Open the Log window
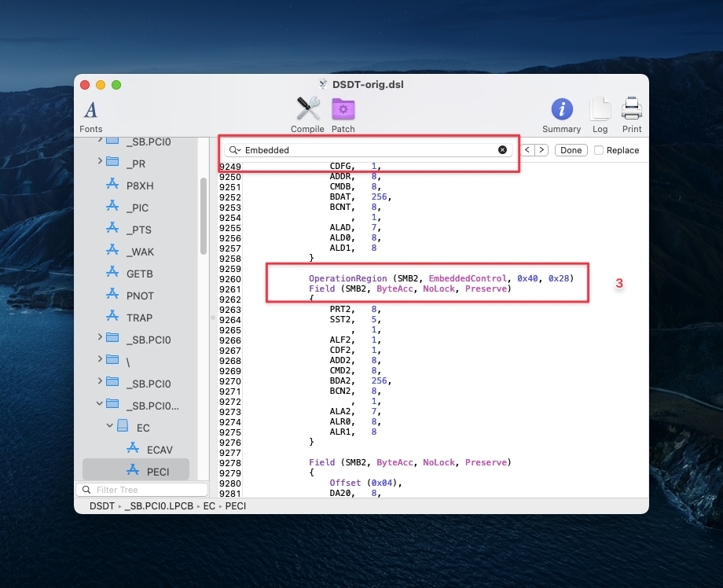723x588 pixels. 600,115
